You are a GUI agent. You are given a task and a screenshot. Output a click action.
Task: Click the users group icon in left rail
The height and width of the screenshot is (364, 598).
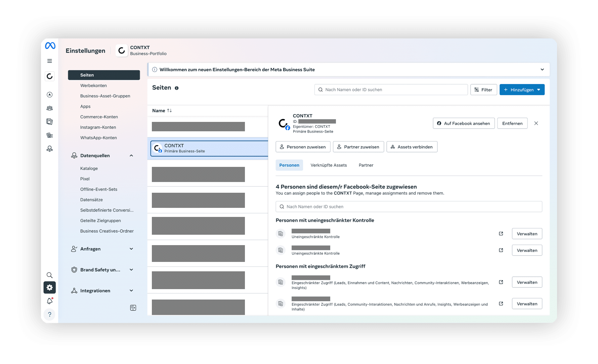pyautogui.click(x=50, y=108)
